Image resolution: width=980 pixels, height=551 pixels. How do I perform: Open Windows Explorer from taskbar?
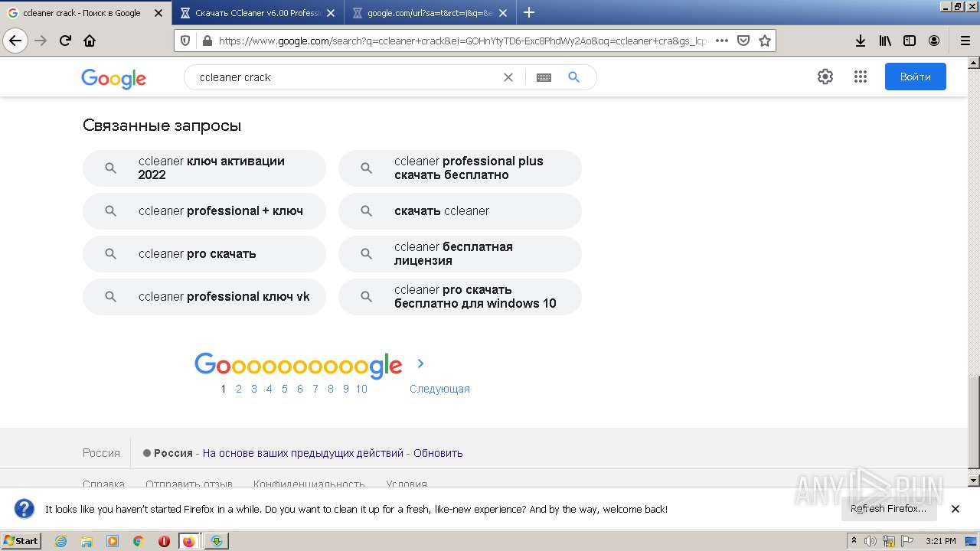[x=87, y=541]
